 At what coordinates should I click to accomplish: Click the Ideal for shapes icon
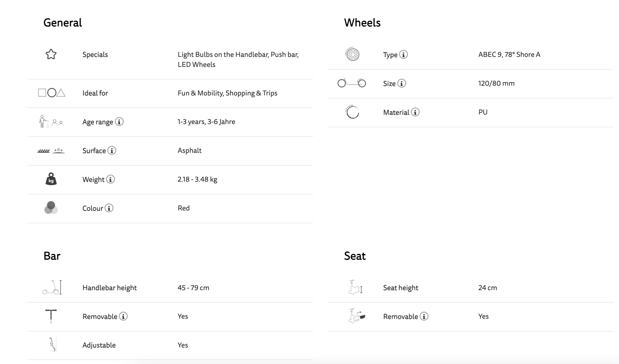pos(52,93)
